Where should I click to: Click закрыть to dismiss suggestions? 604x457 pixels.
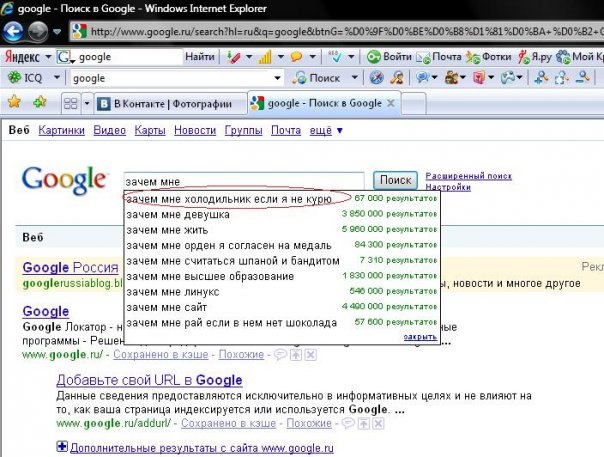point(419,337)
